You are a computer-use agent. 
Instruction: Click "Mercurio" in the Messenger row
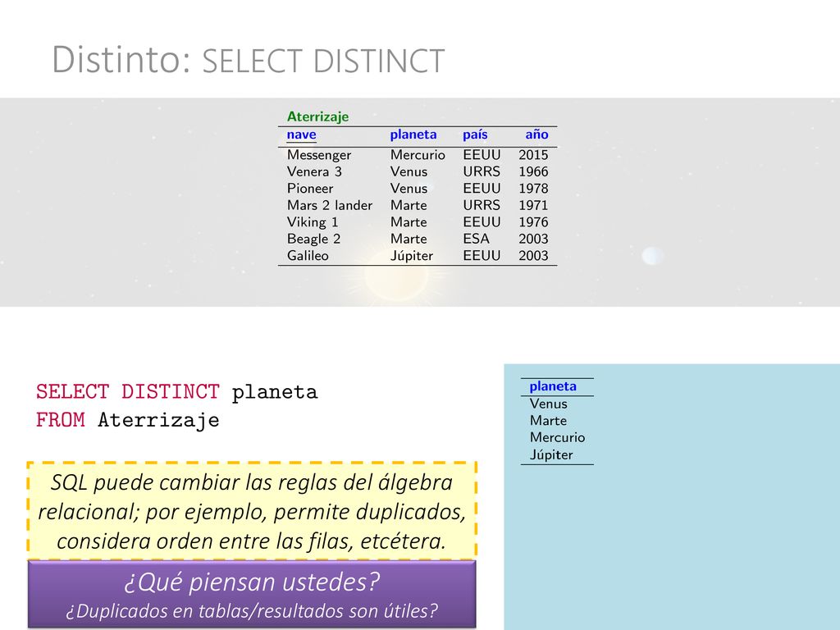418,155
